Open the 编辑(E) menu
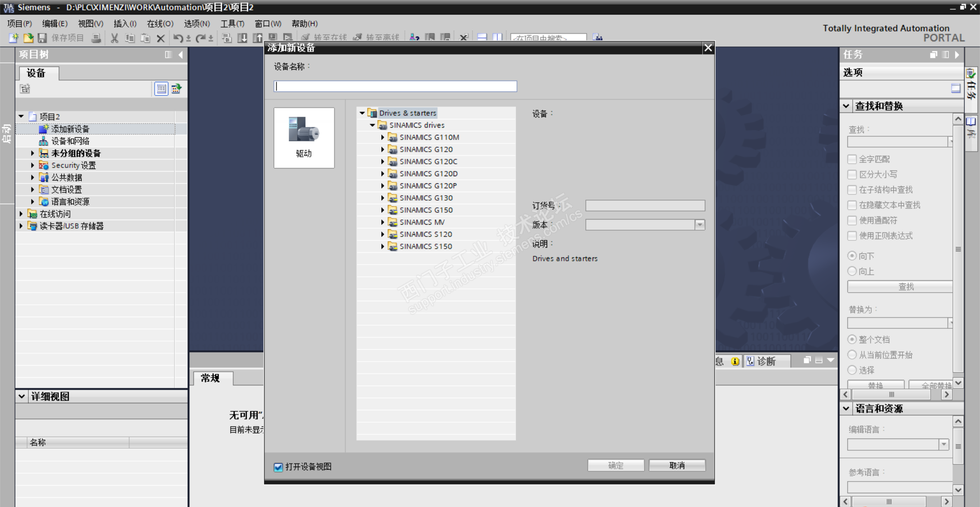Viewport: 980px width, 507px height. click(x=55, y=23)
